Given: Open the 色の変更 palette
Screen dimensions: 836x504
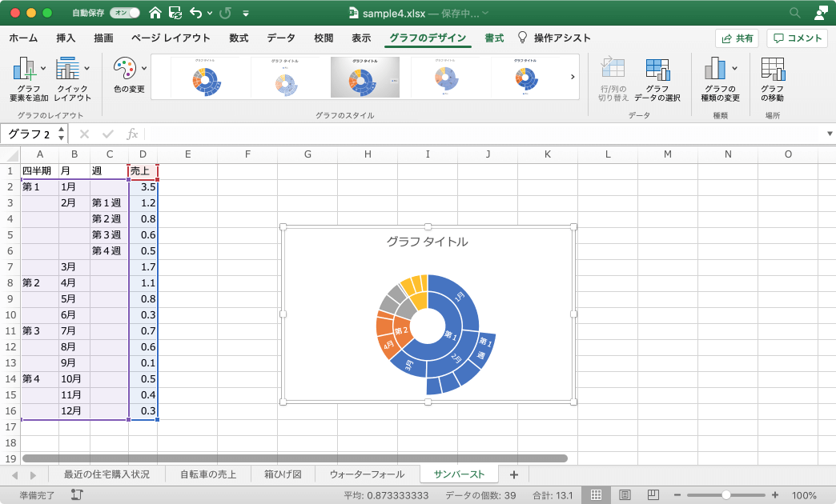Looking at the screenshot, I should [129, 74].
